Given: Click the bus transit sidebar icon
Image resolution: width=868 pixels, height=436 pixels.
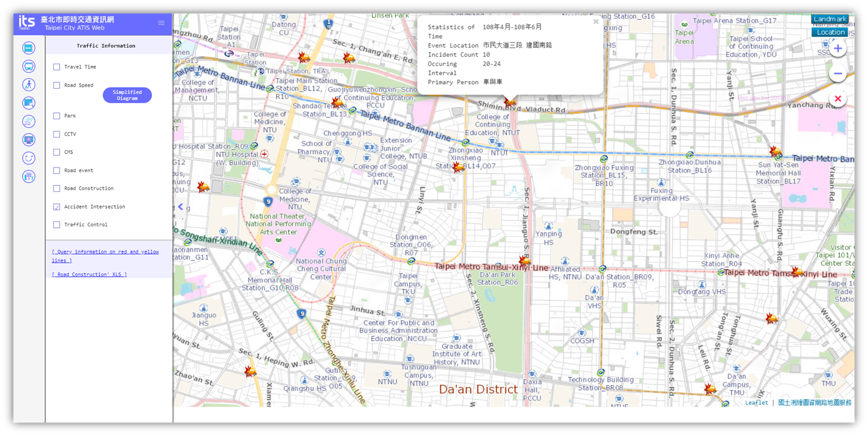Looking at the screenshot, I should [29, 66].
